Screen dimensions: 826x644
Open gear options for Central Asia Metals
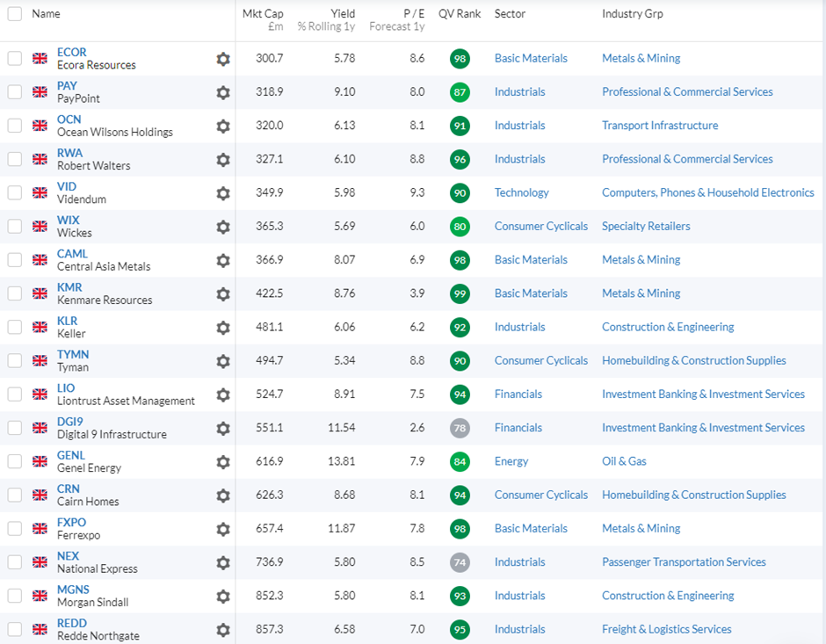(223, 261)
